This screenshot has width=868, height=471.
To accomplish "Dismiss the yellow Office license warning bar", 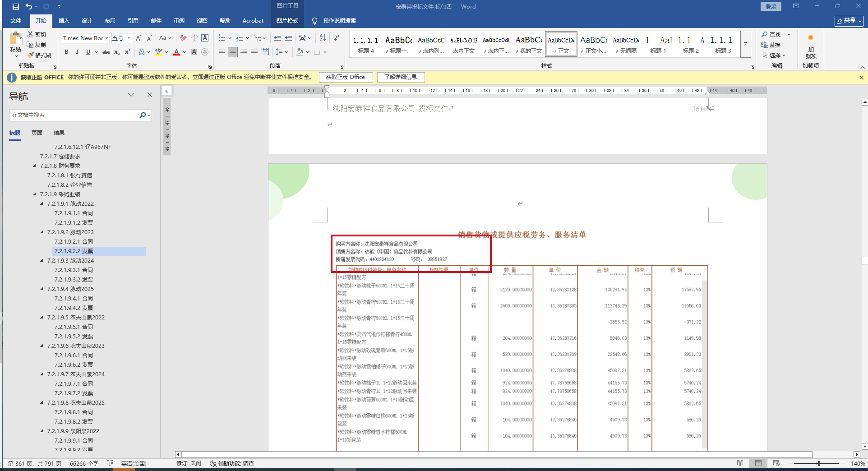I will click(861, 78).
